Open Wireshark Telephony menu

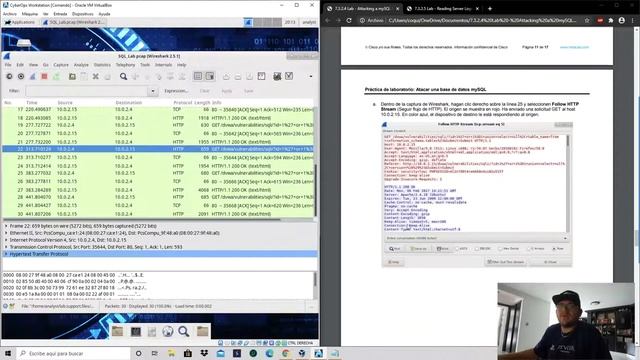click(125, 65)
